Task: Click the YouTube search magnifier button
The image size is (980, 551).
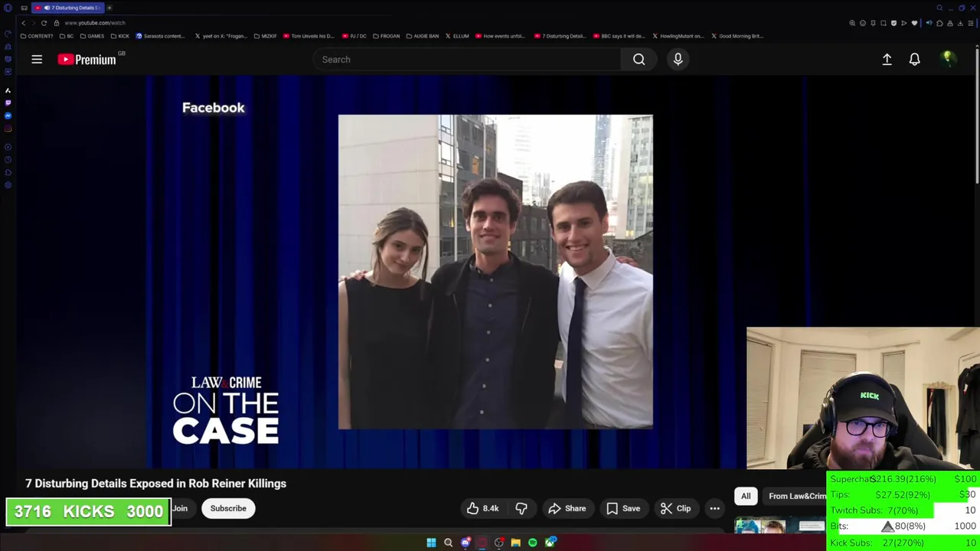Action: (x=639, y=60)
